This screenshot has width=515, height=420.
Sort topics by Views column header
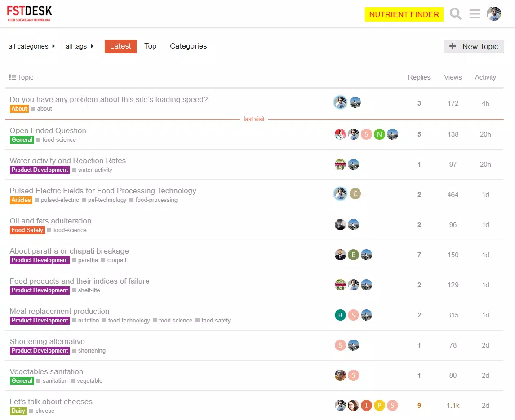453,77
